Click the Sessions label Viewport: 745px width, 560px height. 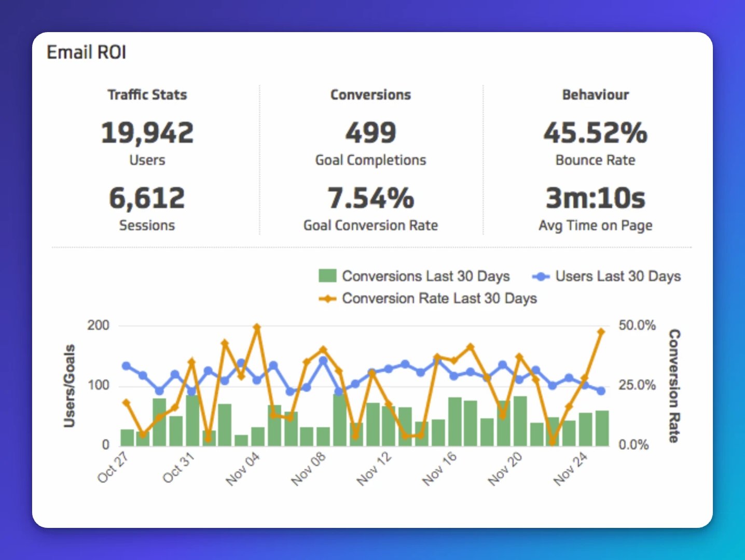click(x=147, y=226)
